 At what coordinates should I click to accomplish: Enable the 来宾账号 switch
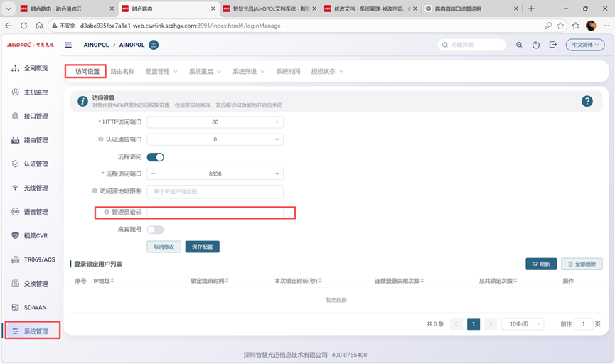coord(155,230)
